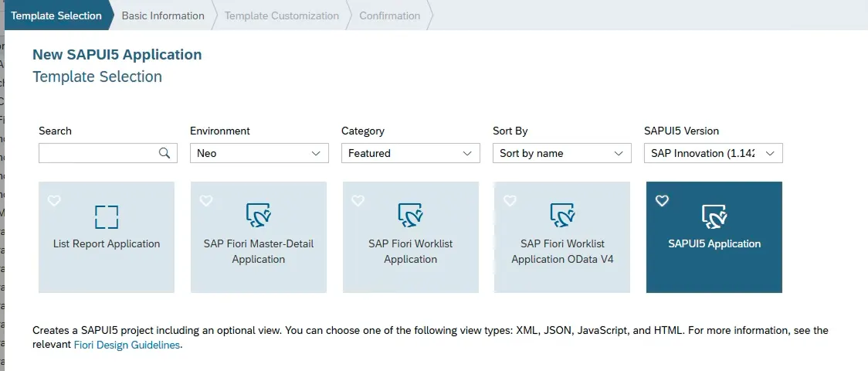Open the Category dropdown showing Featured
The image size is (868, 371).
point(411,153)
